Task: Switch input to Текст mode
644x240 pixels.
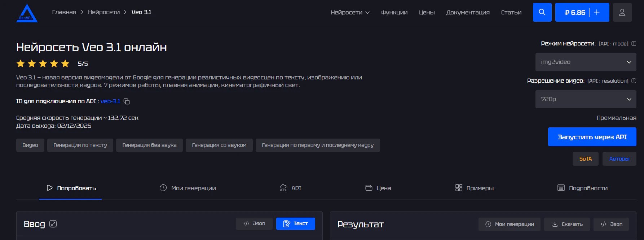Action: pos(296,224)
